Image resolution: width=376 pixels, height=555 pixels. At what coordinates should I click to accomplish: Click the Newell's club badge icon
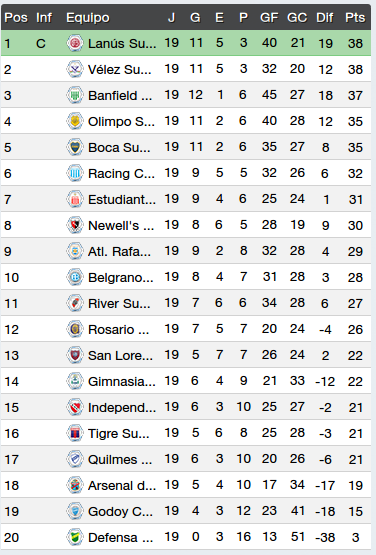coord(75,225)
